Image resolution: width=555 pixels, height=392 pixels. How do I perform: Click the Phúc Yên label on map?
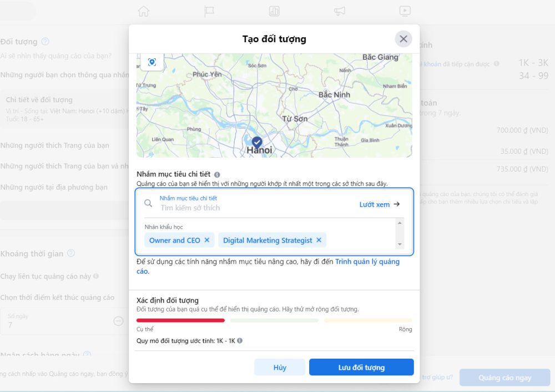tap(207, 74)
